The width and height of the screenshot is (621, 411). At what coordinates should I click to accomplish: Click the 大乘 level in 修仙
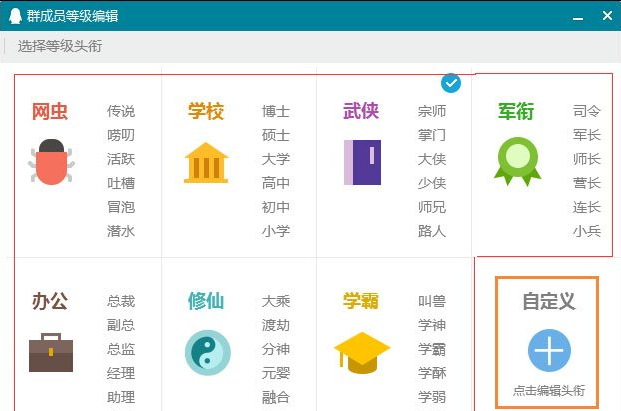[x=276, y=301]
